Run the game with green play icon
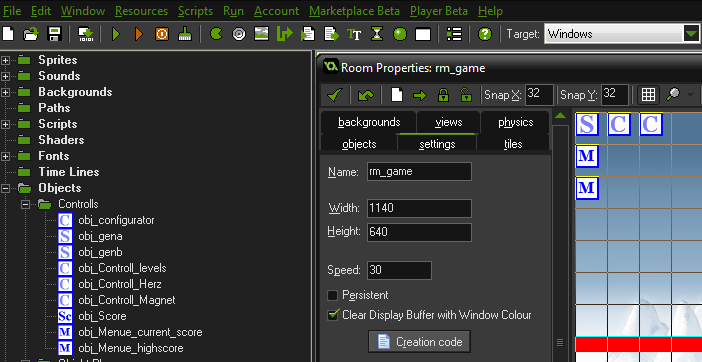This screenshot has height=362, width=702. tap(116, 34)
